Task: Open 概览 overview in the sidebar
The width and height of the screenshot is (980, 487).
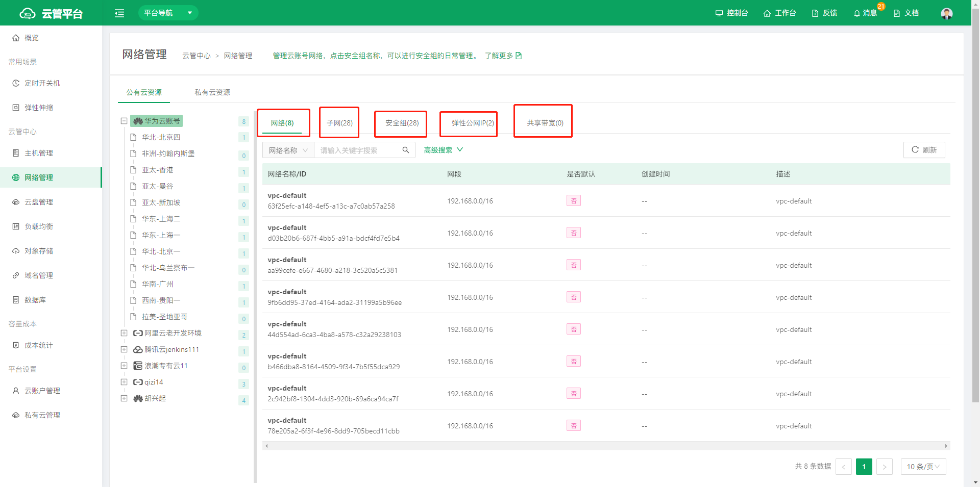Action: pos(51,38)
